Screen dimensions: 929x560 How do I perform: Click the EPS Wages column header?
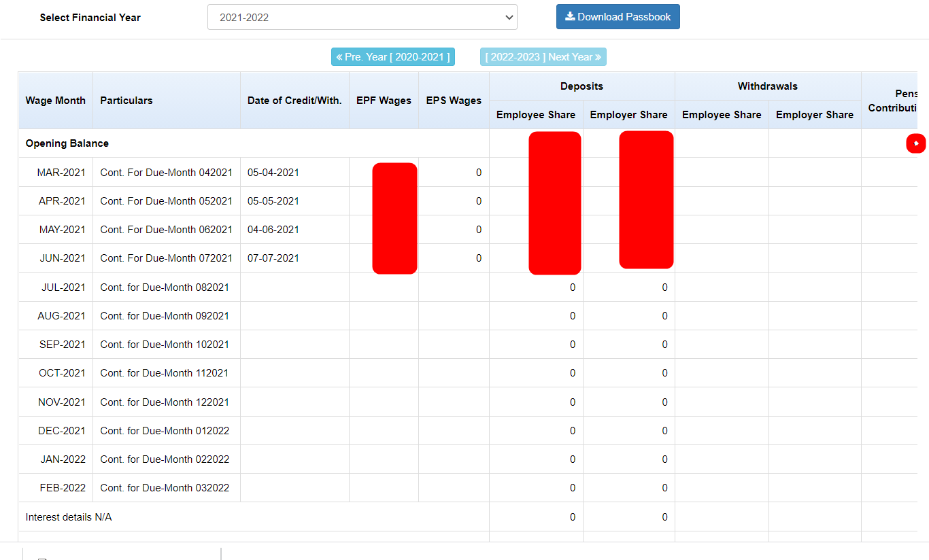pos(454,101)
